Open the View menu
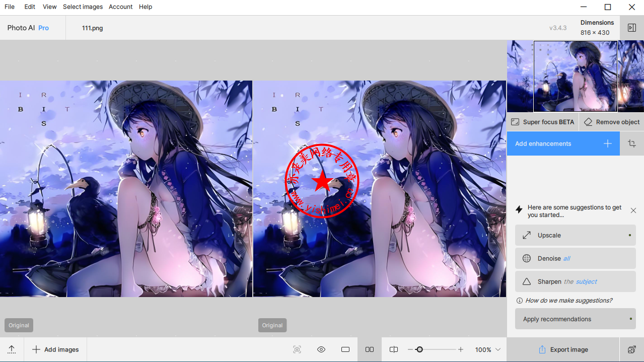The image size is (644, 362). coord(50,7)
